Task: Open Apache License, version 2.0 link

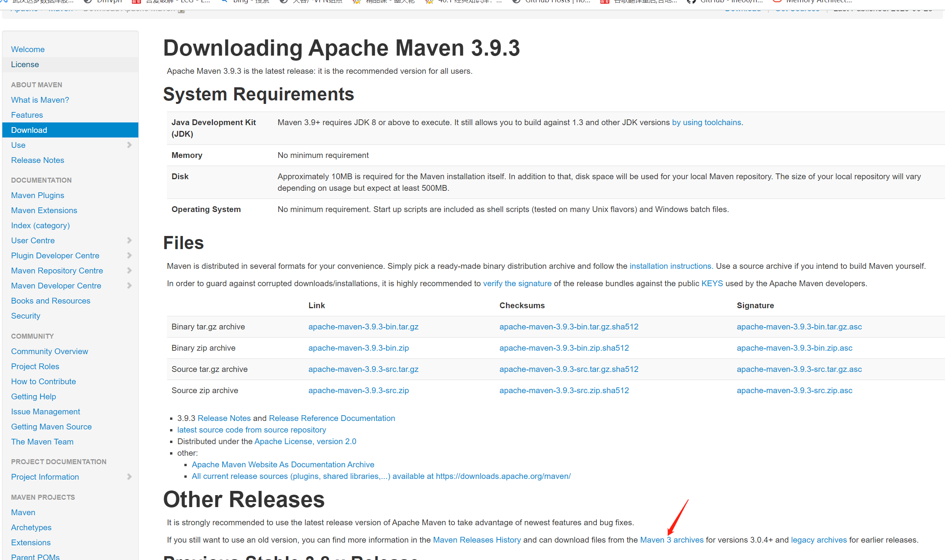Action: 305,441
